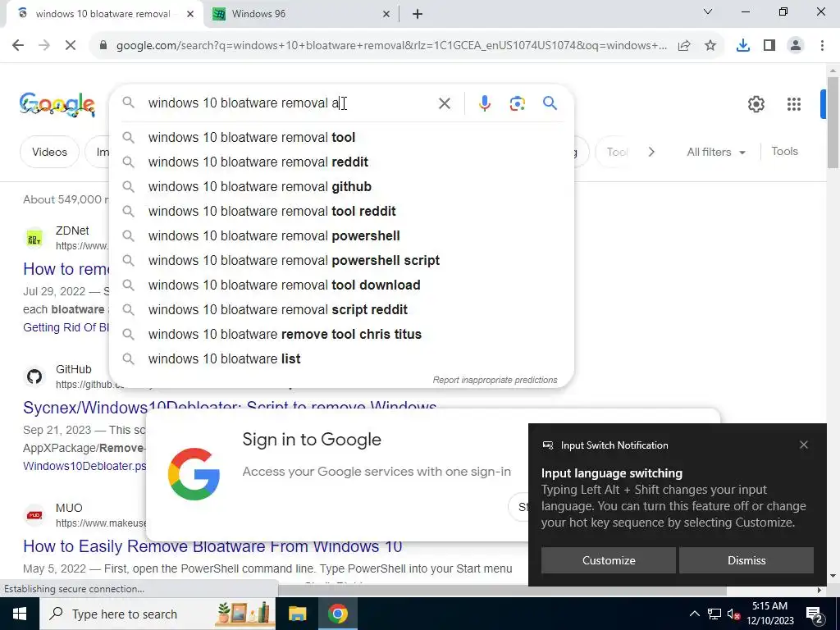Choose 'windows 10 bloatware list' suggestion

tap(341, 359)
